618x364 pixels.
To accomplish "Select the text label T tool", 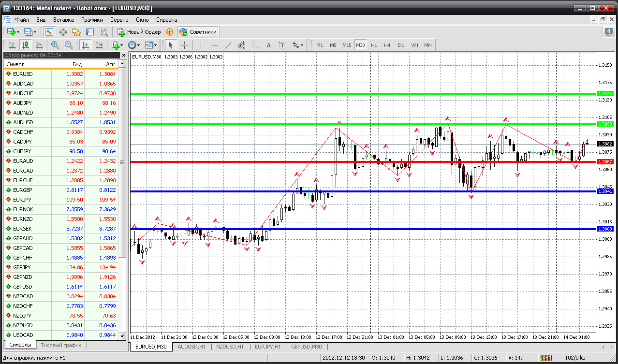I will (x=282, y=45).
